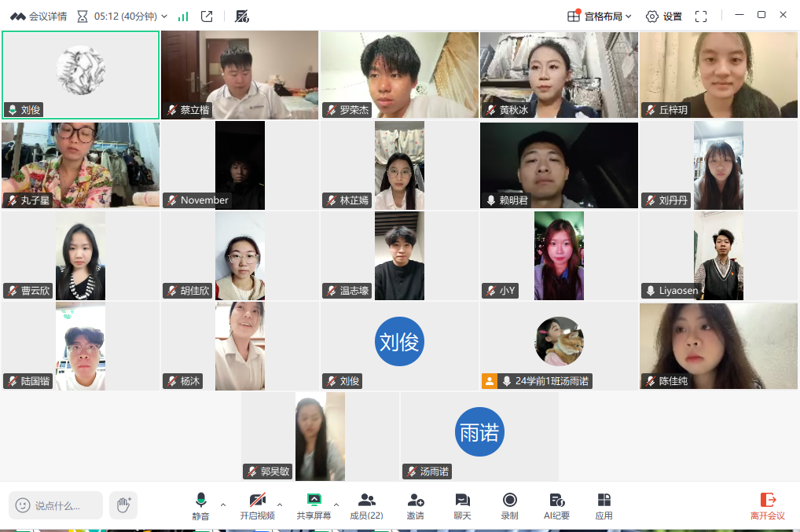The width and height of the screenshot is (800, 532).
Task: Click the raise hand icon
Action: pos(123,505)
